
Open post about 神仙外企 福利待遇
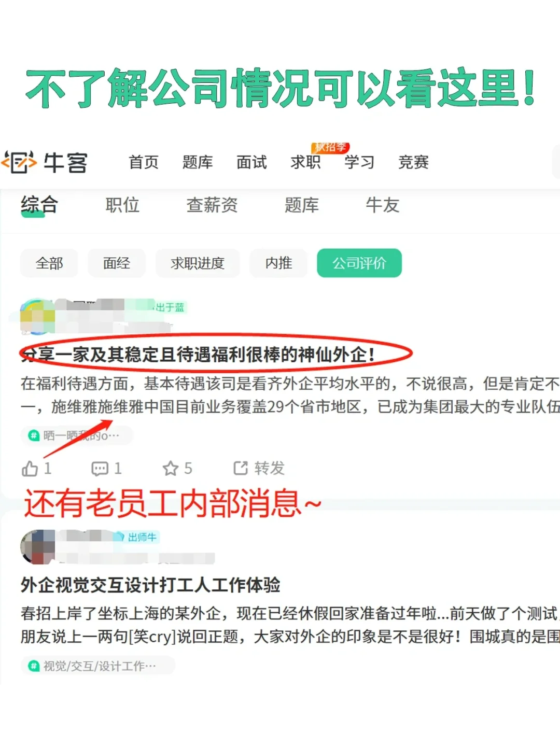tap(198, 355)
